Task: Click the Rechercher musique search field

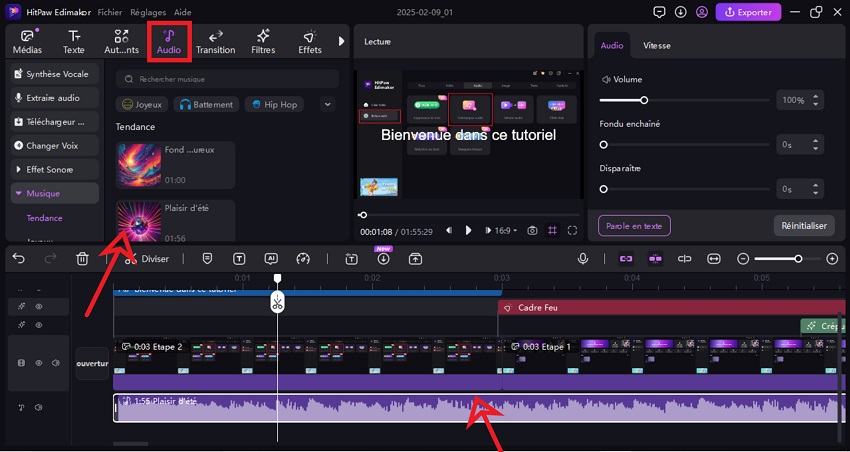Action: [227, 79]
